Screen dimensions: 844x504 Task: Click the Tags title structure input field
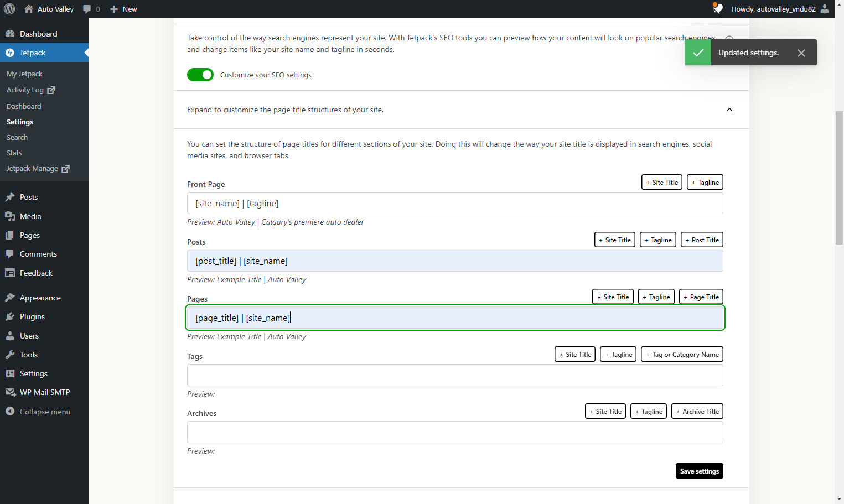455,375
